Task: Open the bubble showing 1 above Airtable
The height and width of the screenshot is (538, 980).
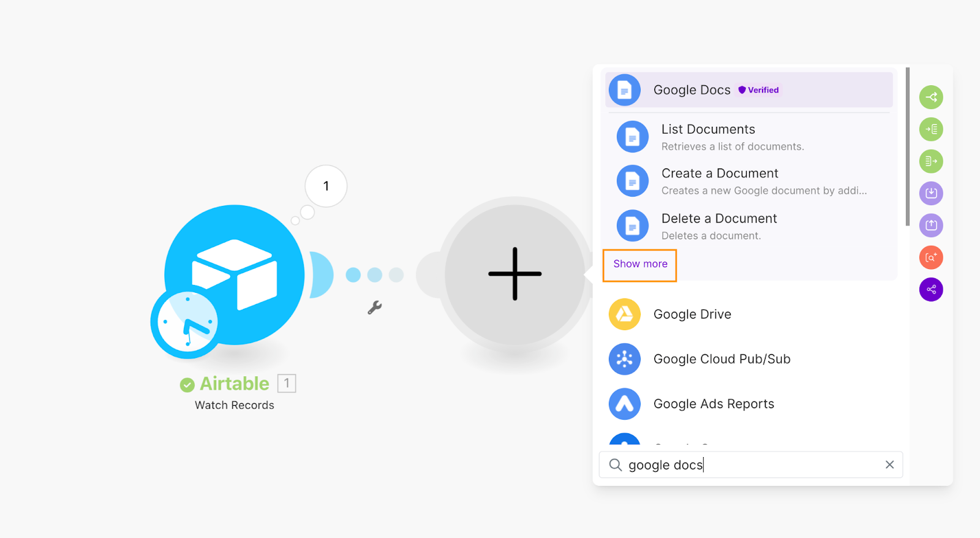Action: click(326, 186)
